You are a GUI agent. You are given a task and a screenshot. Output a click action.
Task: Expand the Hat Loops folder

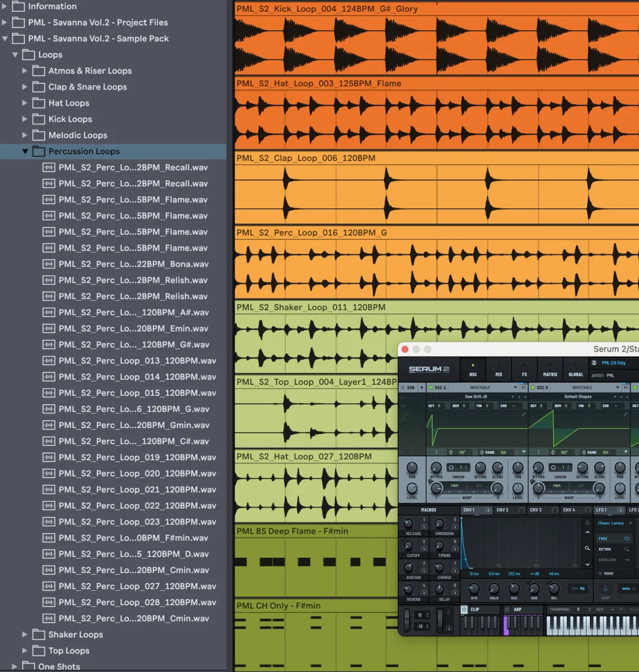click(24, 103)
